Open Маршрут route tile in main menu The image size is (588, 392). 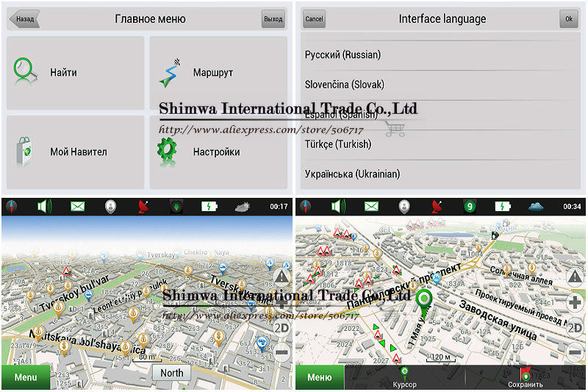(218, 73)
